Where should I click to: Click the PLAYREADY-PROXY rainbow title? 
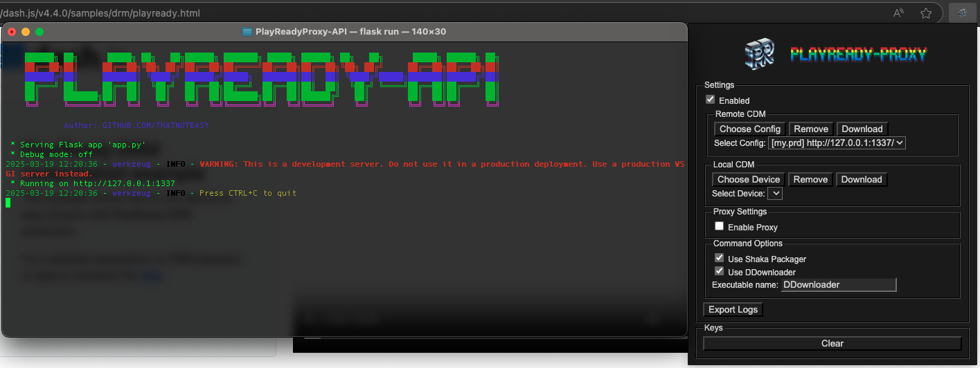point(858,54)
